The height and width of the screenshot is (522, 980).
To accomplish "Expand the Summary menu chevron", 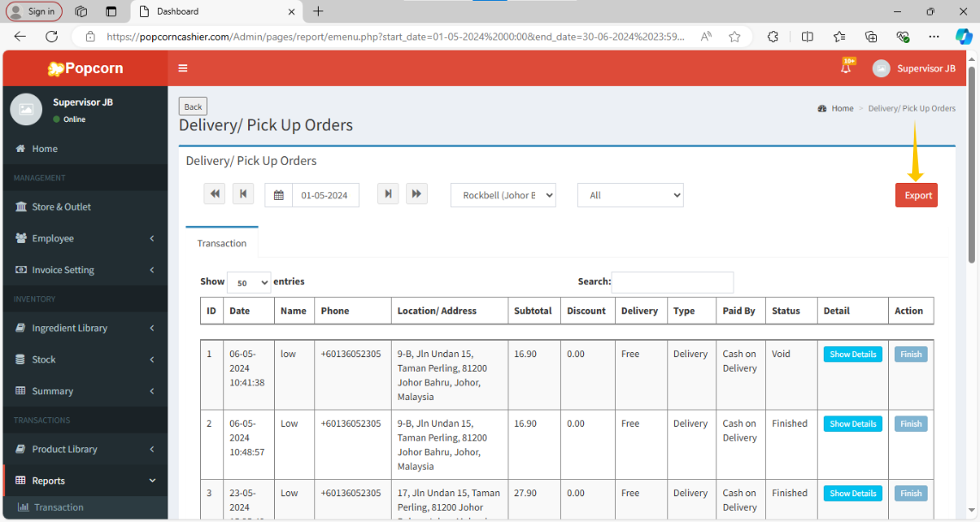I will (152, 391).
